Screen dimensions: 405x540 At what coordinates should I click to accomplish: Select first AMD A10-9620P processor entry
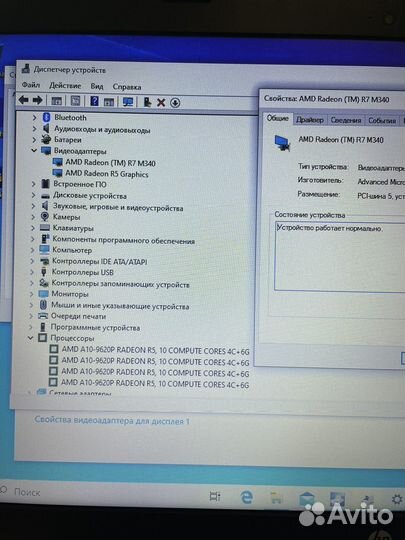pos(155,351)
